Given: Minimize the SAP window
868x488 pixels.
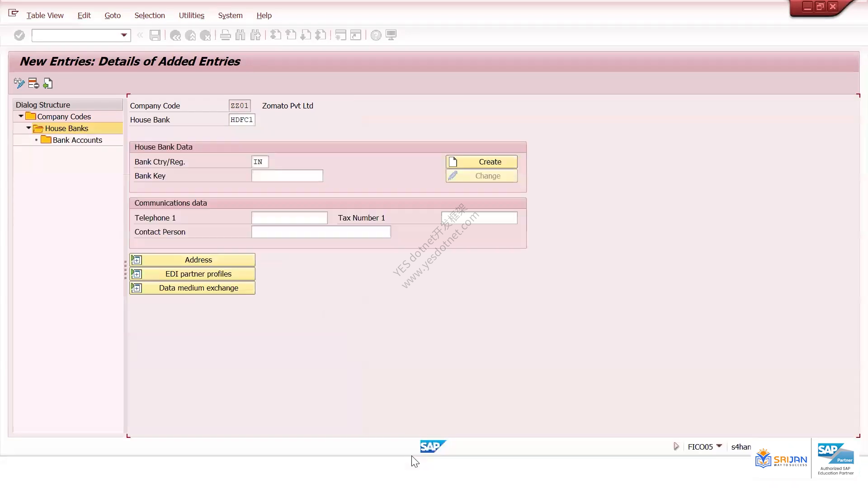Looking at the screenshot, I should tap(807, 6).
